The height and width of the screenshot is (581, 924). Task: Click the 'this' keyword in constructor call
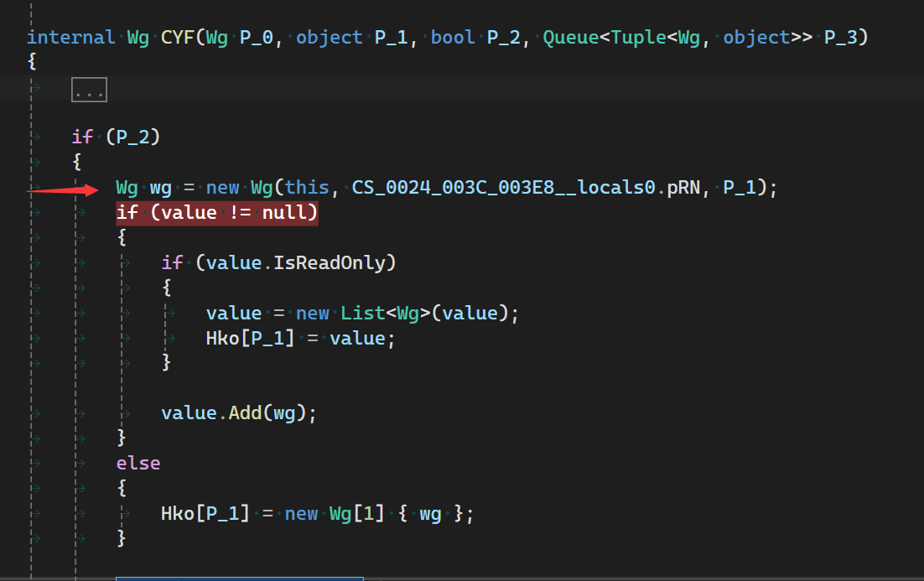[307, 188]
